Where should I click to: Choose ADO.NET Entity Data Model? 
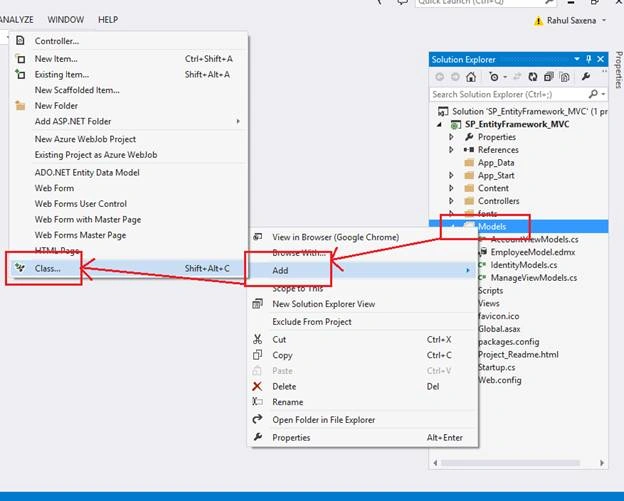pos(129,172)
